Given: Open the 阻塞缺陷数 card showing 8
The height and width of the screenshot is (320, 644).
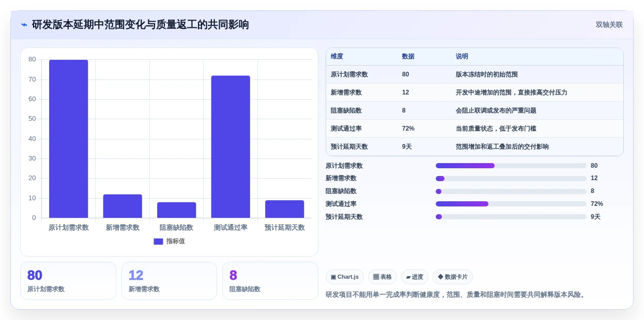Looking at the screenshot, I should coord(270,281).
